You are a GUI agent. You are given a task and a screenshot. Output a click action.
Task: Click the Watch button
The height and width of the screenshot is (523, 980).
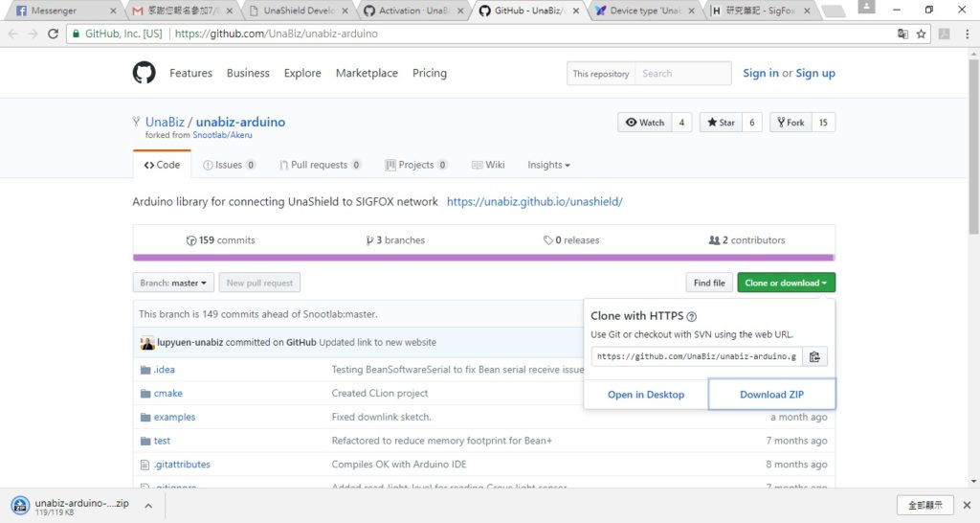point(645,123)
